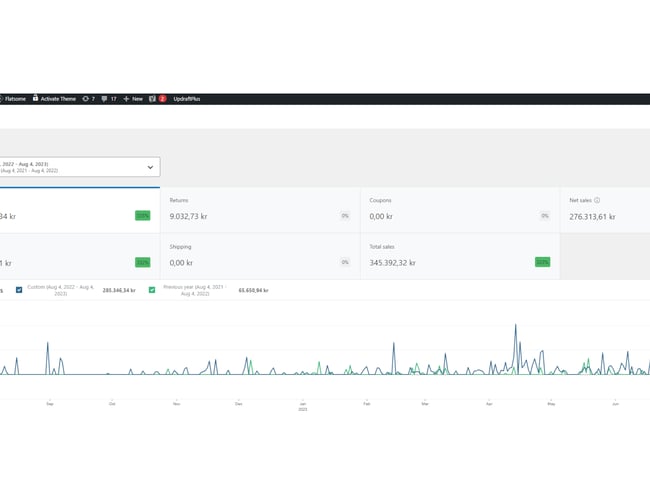Click the red notification badge showing 2

(x=162, y=99)
